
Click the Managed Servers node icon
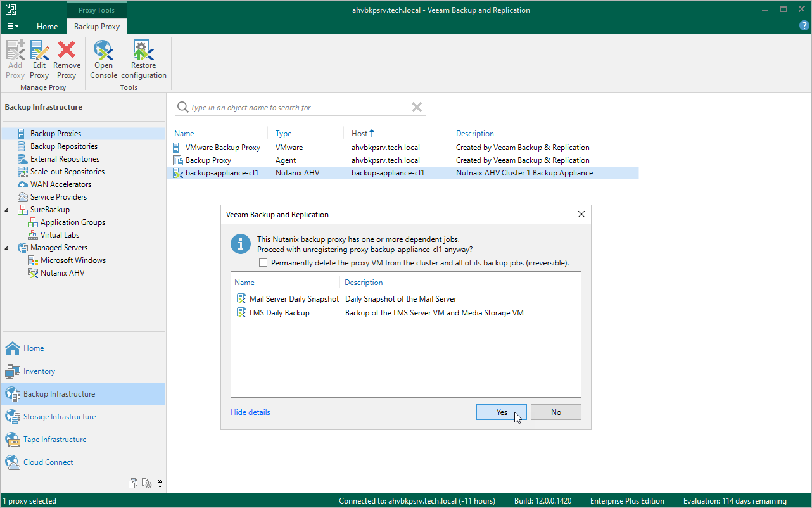[22, 248]
